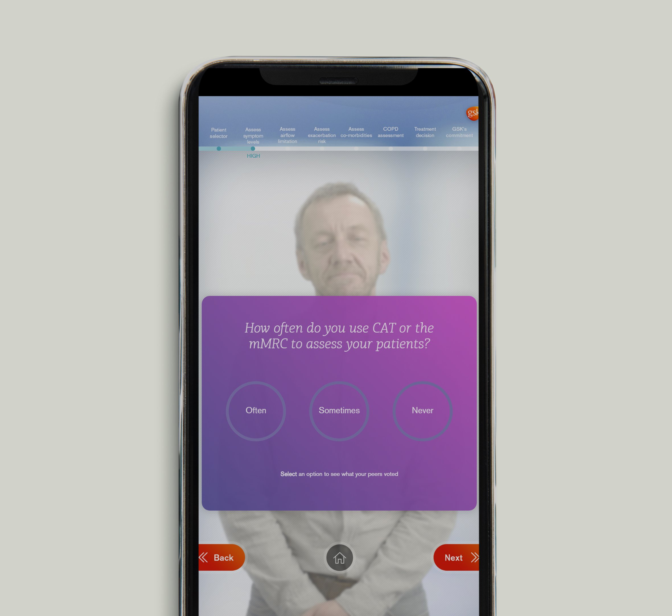Select the Never response circle
672x616 pixels.
click(x=423, y=410)
